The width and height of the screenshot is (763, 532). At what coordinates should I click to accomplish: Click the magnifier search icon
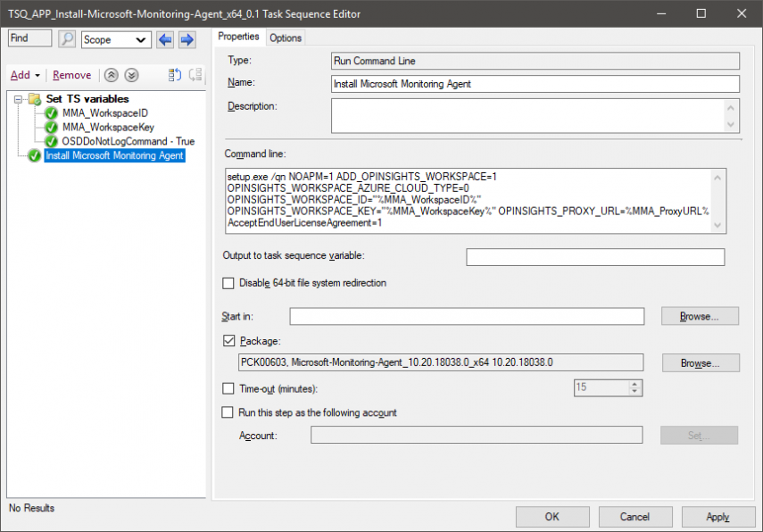67,39
